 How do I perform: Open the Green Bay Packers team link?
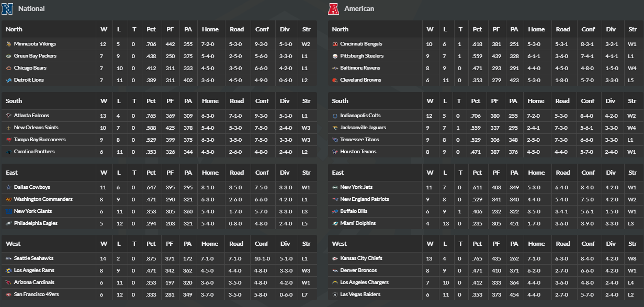click(35, 56)
